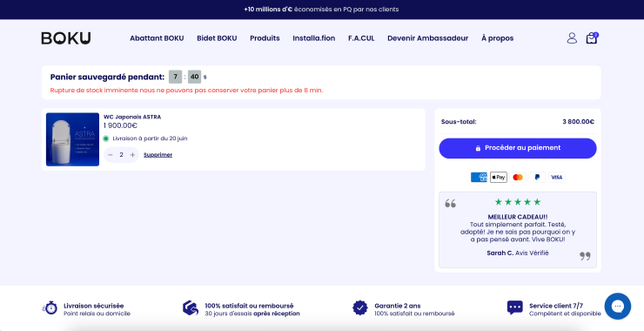644x331 pixels.
Task: Open the shopping cart icon
Action: pyautogui.click(x=592, y=38)
